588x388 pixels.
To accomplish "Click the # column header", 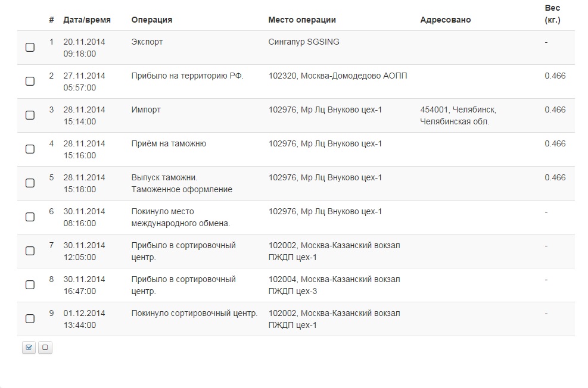I will [x=51, y=20].
